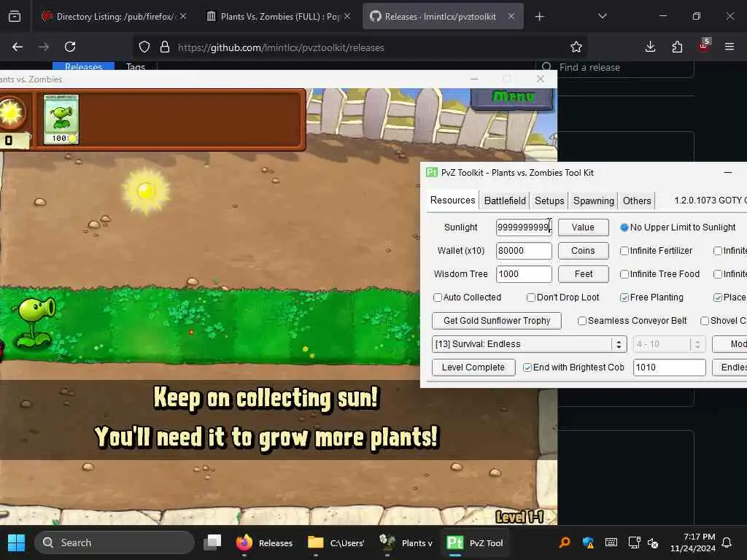Click the Wisdom Tree input field
The width and height of the screenshot is (747, 560).
click(x=524, y=274)
